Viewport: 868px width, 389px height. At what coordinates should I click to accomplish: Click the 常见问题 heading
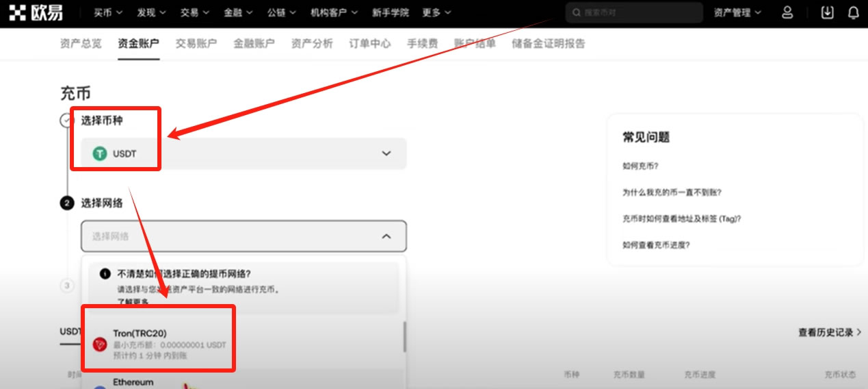646,137
